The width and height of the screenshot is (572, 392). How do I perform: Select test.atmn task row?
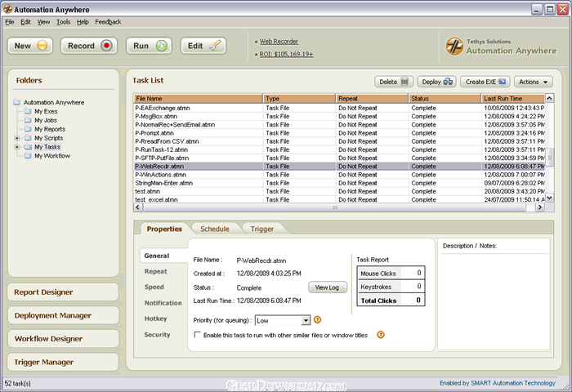[339, 191]
